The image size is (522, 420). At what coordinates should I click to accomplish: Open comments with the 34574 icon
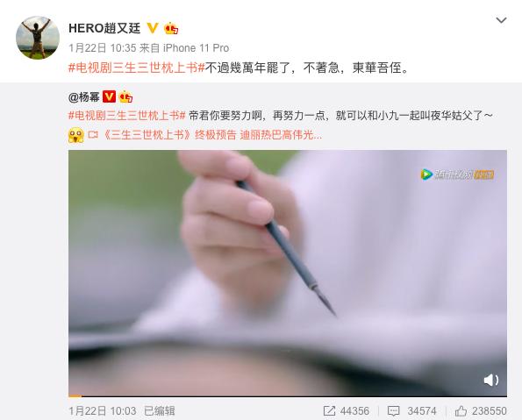(x=411, y=411)
